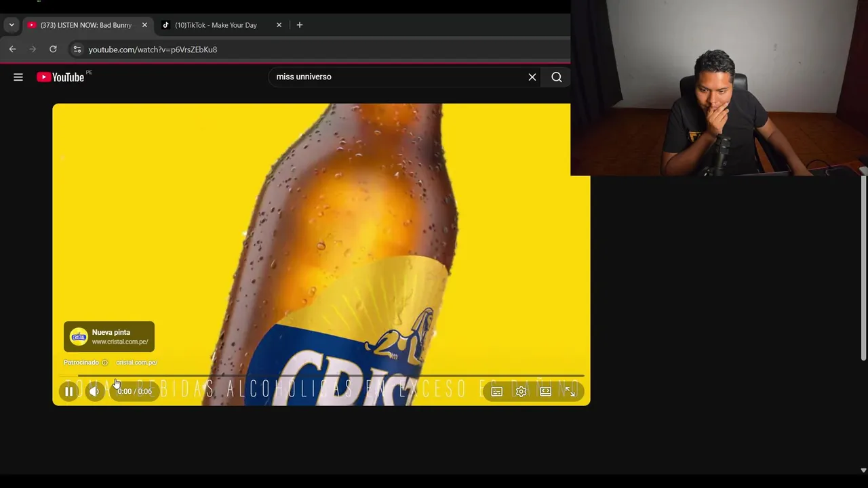Click the webcam overlay of the streamer
Screen dimensions: 868x488
tap(719, 88)
